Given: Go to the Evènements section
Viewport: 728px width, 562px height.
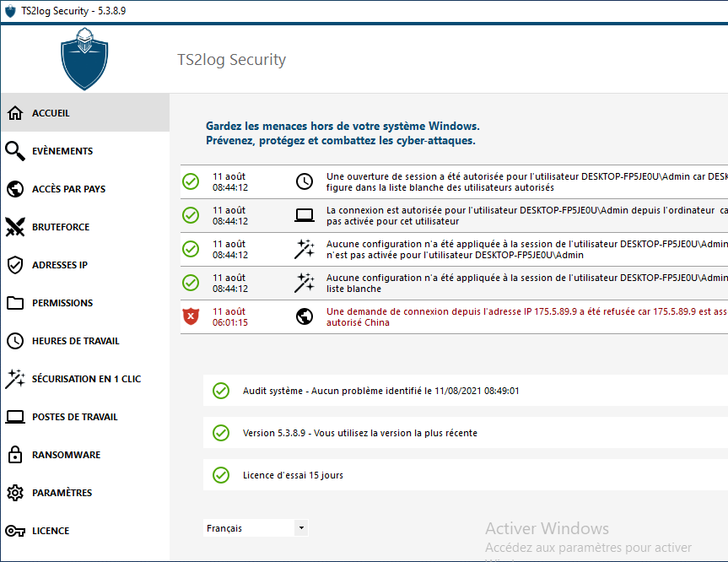Looking at the screenshot, I should (x=85, y=151).
